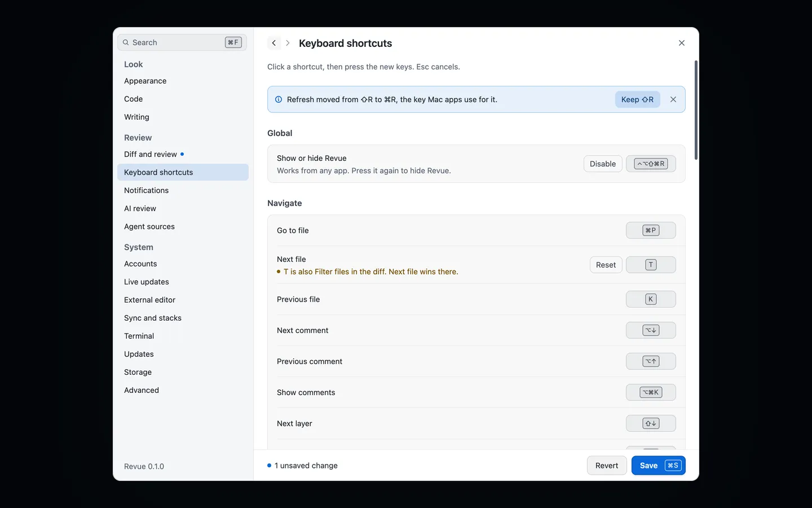The height and width of the screenshot is (508, 812).
Task: Revert the unsaved change
Action: click(607, 466)
